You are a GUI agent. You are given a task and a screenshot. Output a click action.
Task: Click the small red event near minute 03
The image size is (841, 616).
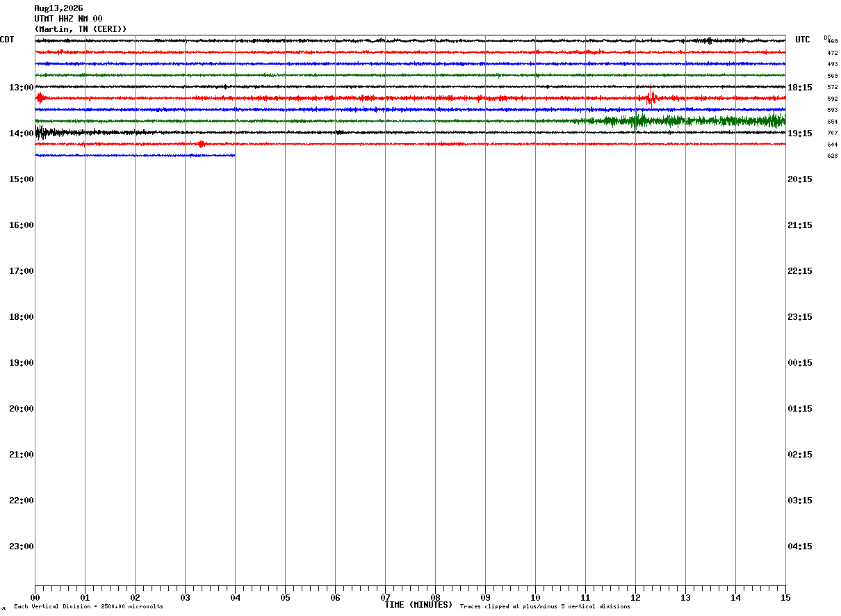pyautogui.click(x=201, y=144)
